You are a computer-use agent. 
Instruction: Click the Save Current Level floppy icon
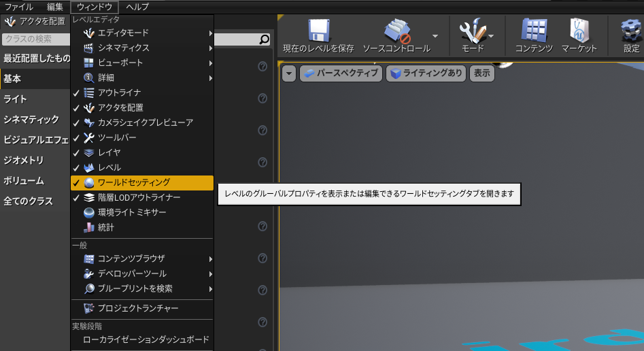(319, 31)
